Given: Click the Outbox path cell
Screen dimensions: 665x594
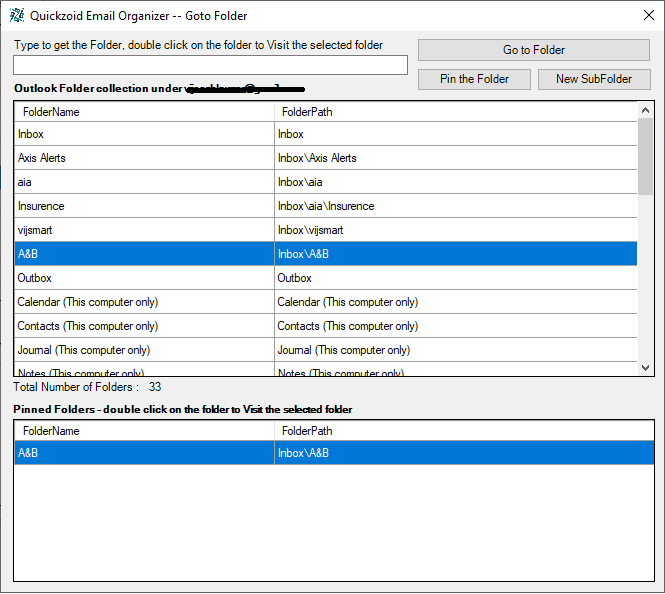Looking at the screenshot, I should pyautogui.click(x=456, y=278).
